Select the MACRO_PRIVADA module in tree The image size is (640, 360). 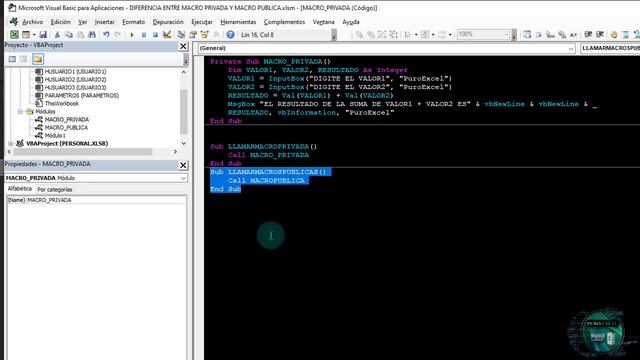(67, 120)
